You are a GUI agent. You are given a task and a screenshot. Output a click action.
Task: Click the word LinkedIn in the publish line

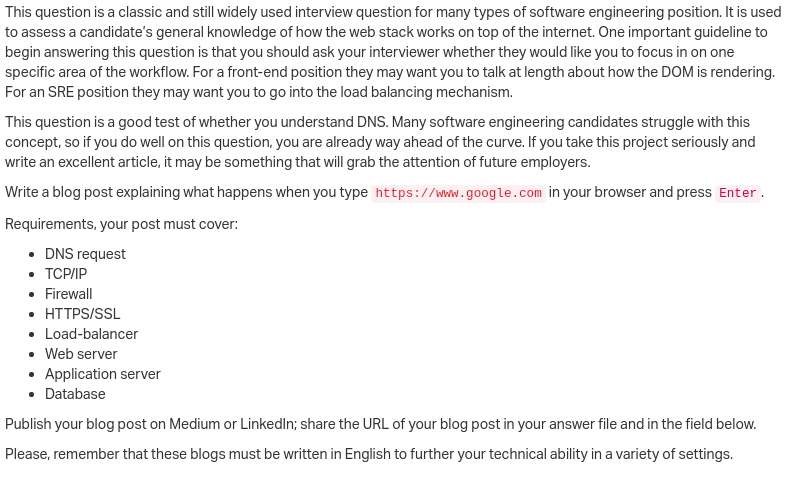click(267, 424)
